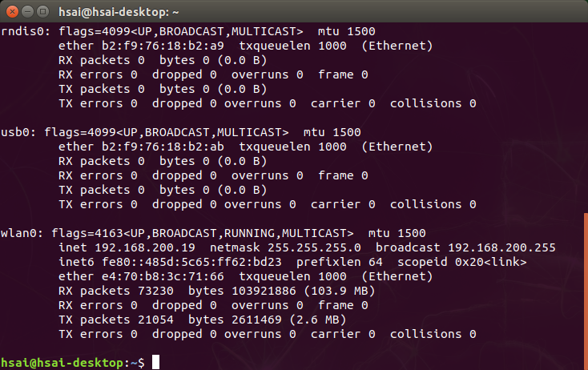Viewport: 588px width, 370px height.
Task: Click scopeid 0x20<link> text
Action: click(x=462, y=262)
